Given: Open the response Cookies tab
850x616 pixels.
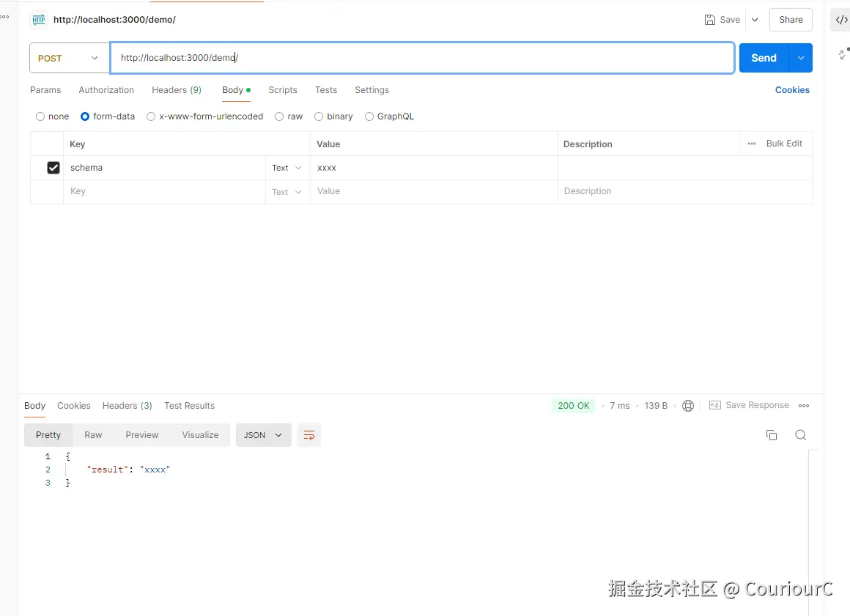Looking at the screenshot, I should [74, 406].
